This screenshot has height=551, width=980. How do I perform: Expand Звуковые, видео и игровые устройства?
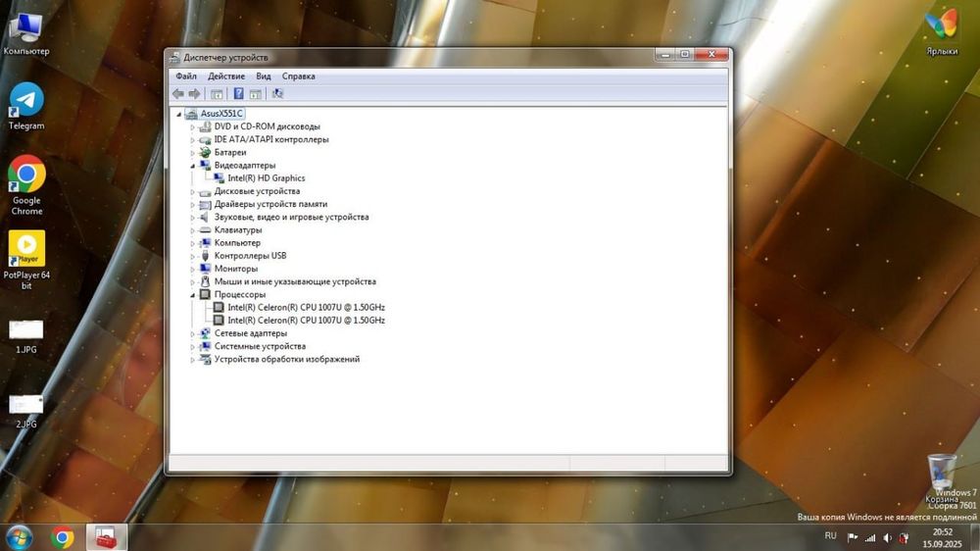192,218
